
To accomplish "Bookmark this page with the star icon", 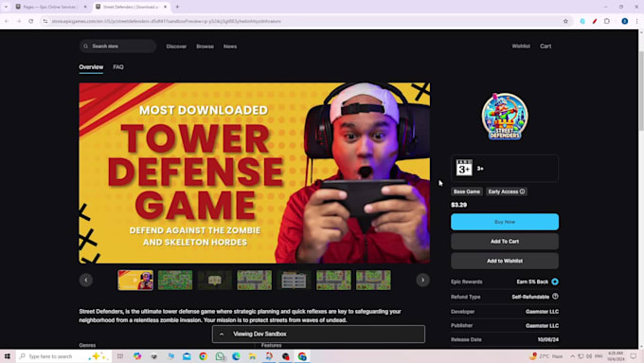I will [565, 21].
